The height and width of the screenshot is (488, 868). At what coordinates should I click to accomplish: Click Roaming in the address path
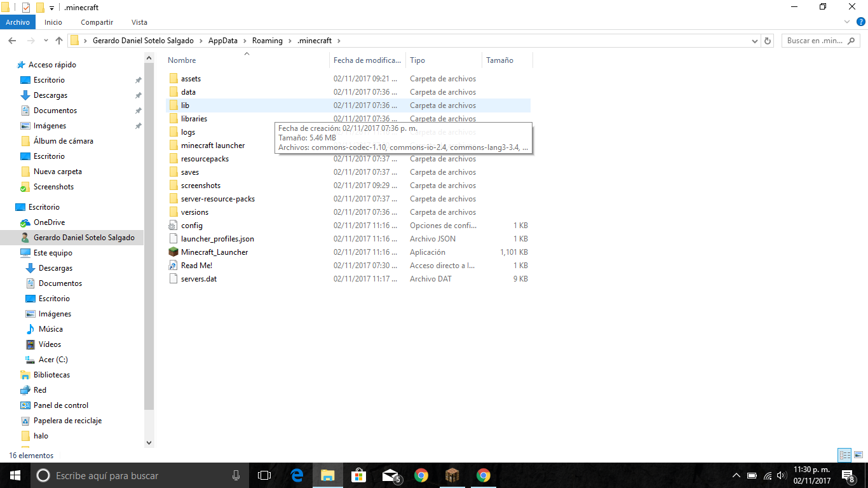(267, 41)
